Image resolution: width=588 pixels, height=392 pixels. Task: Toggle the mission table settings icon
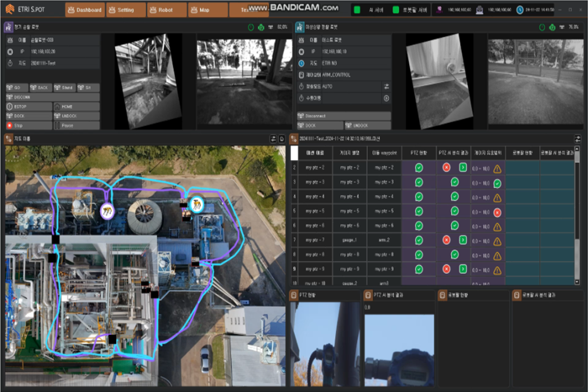[x=578, y=139]
